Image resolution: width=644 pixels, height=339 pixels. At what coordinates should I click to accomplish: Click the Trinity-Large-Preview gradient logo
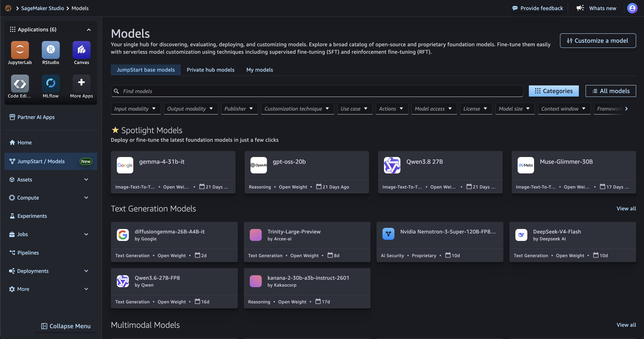256,235
